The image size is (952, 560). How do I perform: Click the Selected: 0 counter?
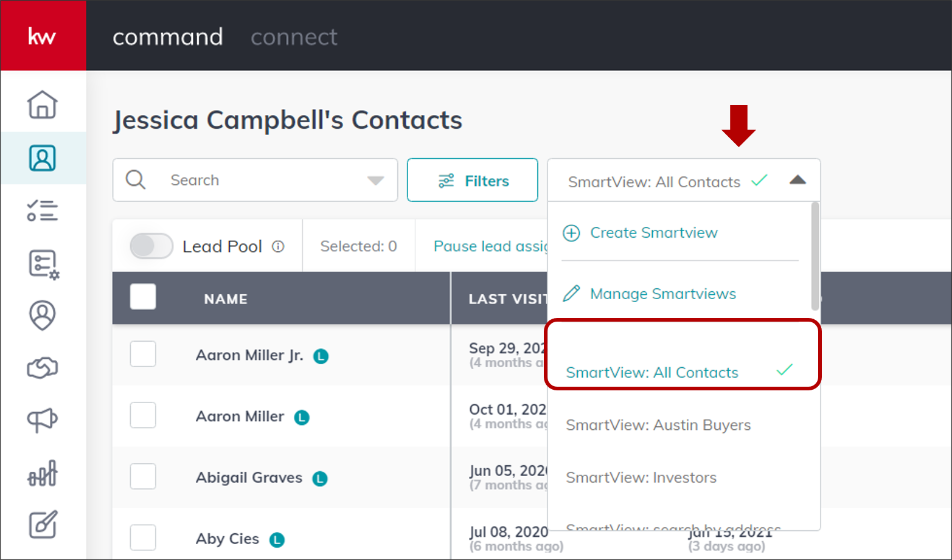[x=358, y=246]
